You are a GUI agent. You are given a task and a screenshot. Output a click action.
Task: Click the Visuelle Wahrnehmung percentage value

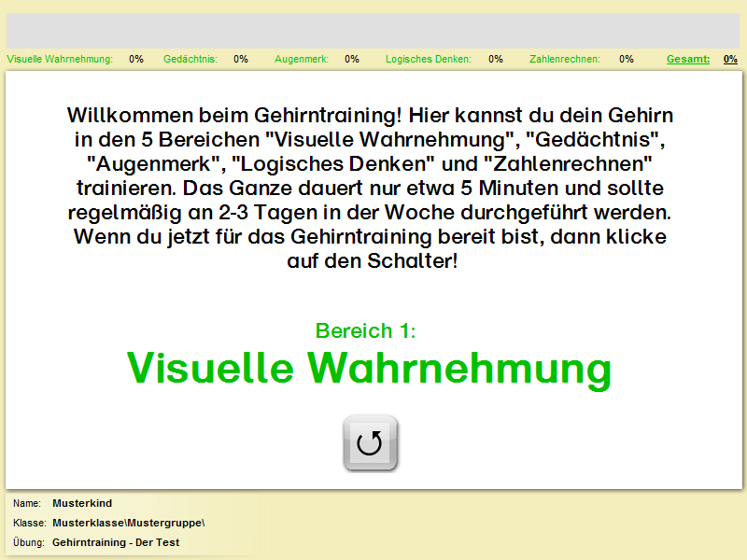point(136,59)
